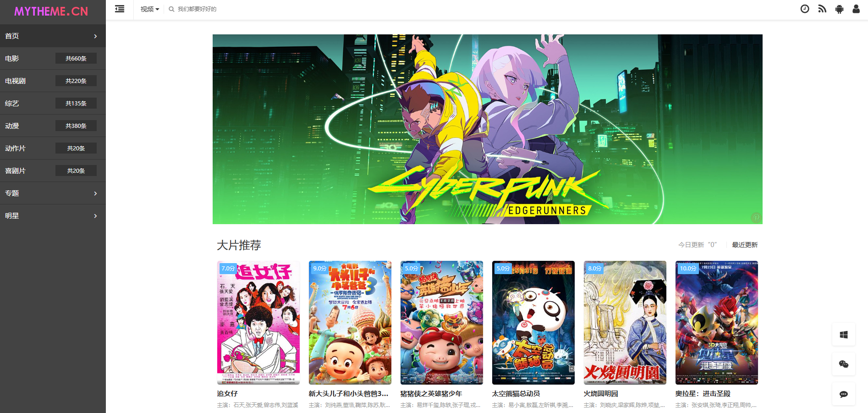
Task: Open the 太空熊猫总动员 poster thumbnail
Action: (533, 323)
